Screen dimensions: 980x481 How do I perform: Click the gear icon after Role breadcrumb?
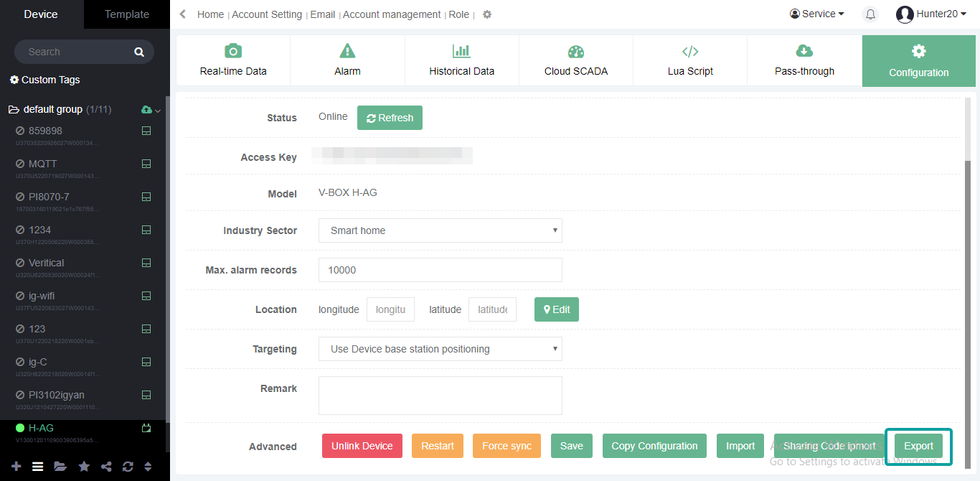pyautogui.click(x=487, y=14)
